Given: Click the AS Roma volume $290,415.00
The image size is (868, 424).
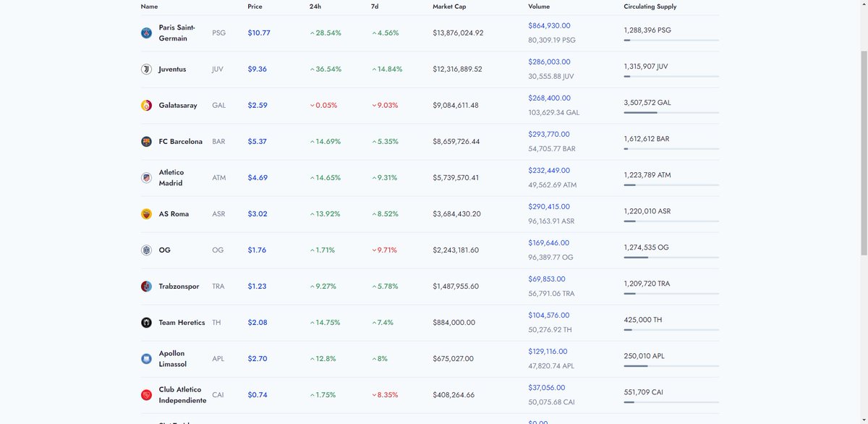Looking at the screenshot, I should coord(549,207).
